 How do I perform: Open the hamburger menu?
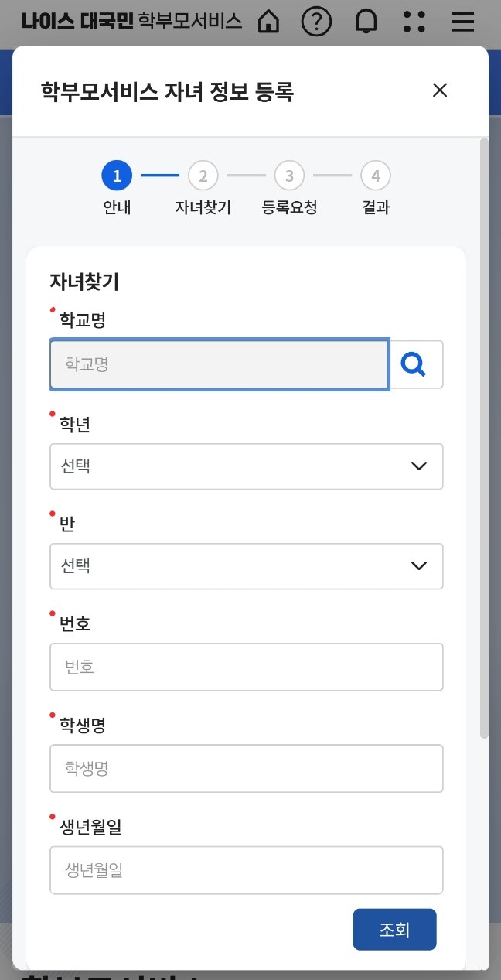click(x=462, y=22)
